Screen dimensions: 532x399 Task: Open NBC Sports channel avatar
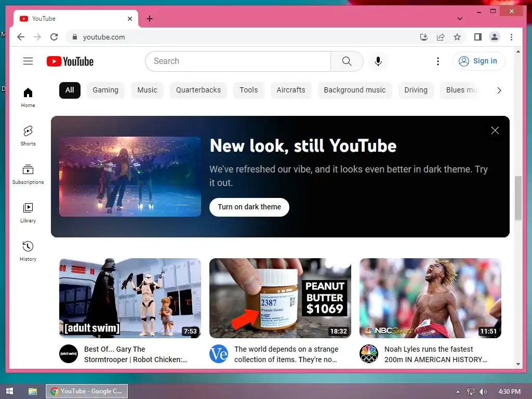pyautogui.click(x=369, y=354)
